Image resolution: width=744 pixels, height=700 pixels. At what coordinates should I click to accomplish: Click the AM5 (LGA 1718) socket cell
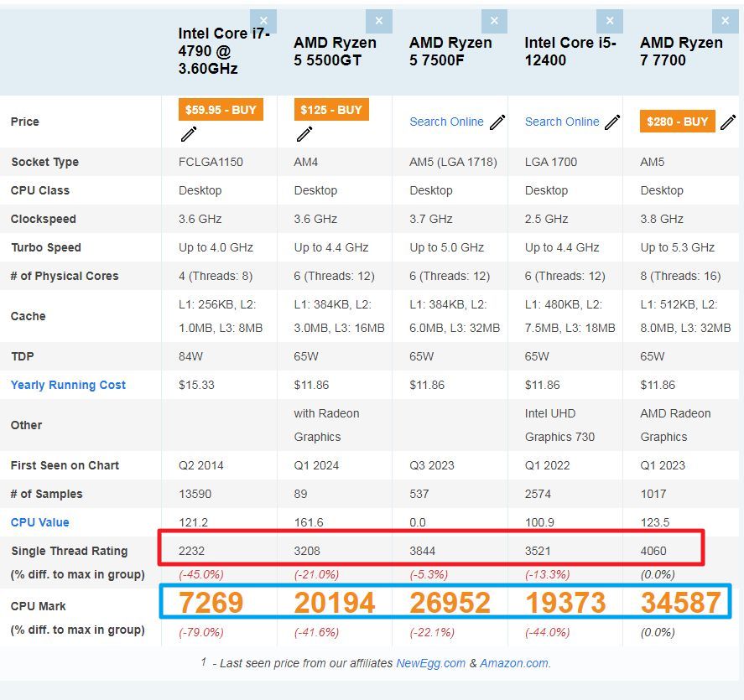pos(453,162)
